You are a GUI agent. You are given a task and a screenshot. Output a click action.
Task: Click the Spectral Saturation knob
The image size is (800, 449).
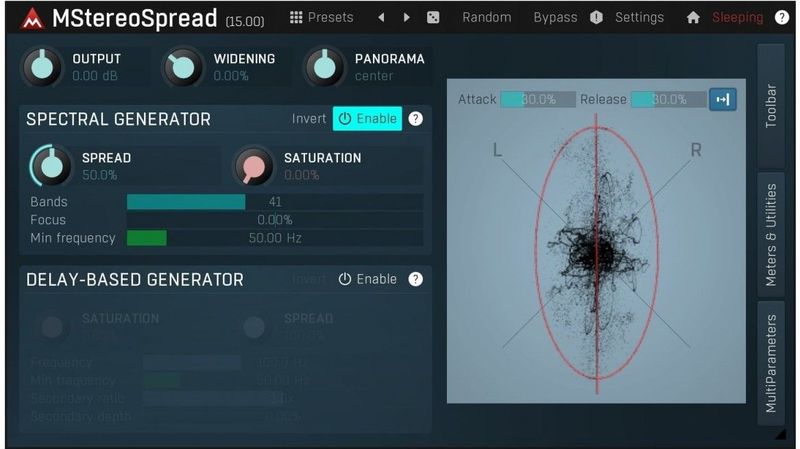(253, 166)
